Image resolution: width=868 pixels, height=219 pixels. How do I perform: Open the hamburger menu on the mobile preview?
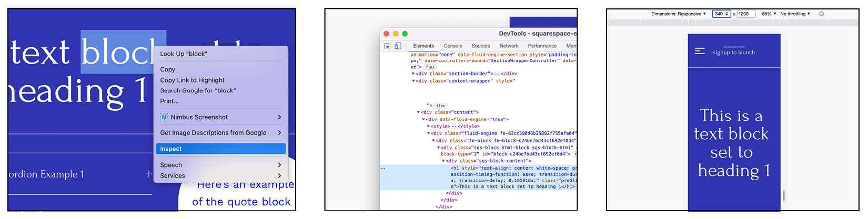[700, 51]
